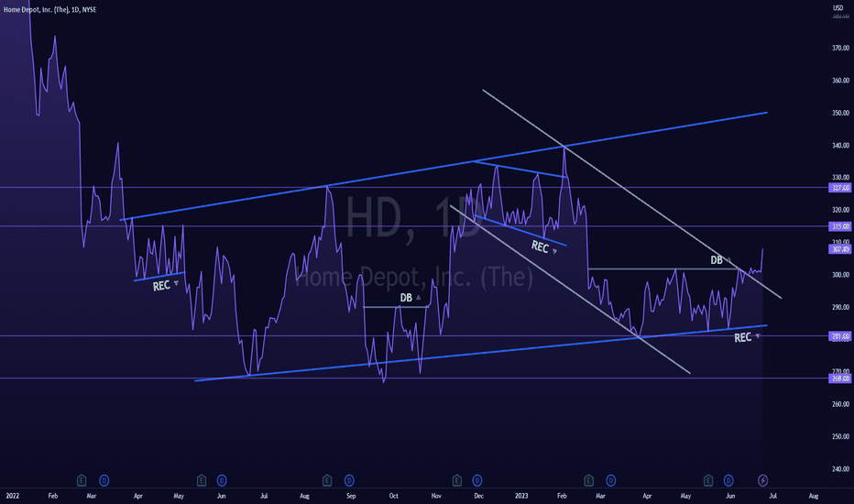Click the Jul label right of June 2023

(772, 496)
